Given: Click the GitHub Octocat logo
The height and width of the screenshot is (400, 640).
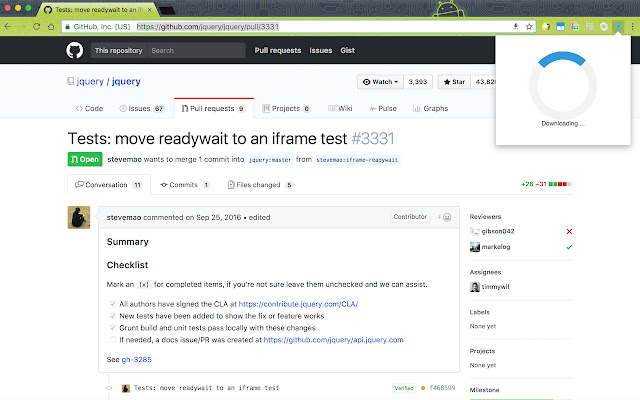Looking at the screenshot, I should (x=75, y=50).
